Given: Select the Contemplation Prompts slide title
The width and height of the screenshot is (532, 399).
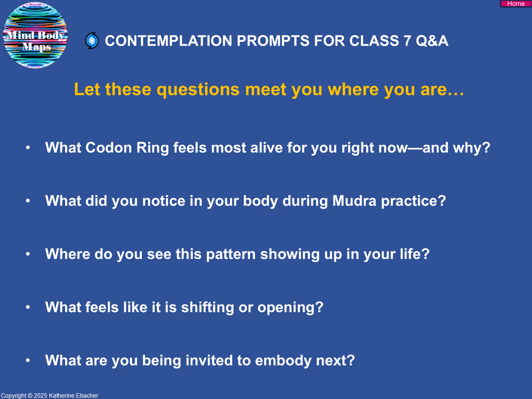Looking at the screenshot, I should click(276, 41).
